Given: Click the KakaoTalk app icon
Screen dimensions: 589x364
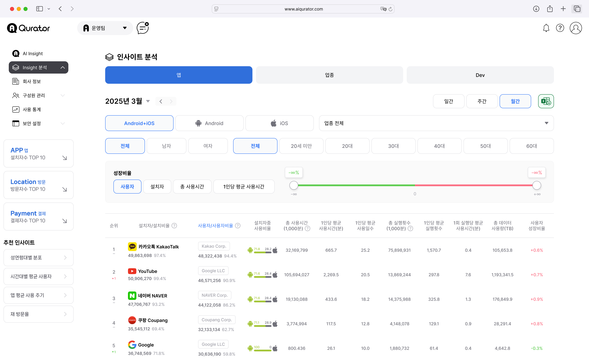Looking at the screenshot, I should (x=132, y=246).
